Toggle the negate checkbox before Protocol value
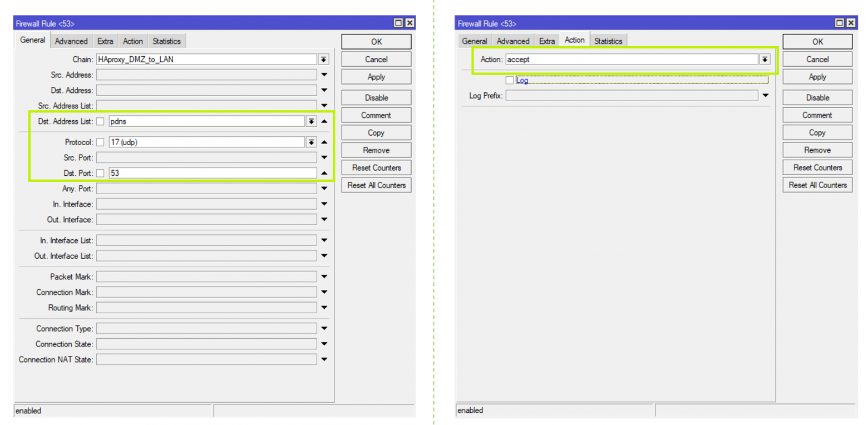 tap(100, 142)
